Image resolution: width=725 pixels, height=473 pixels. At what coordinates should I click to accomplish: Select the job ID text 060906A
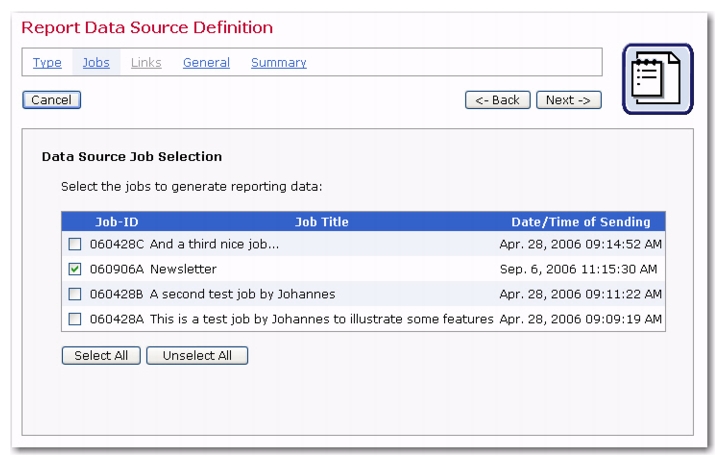click(x=117, y=269)
